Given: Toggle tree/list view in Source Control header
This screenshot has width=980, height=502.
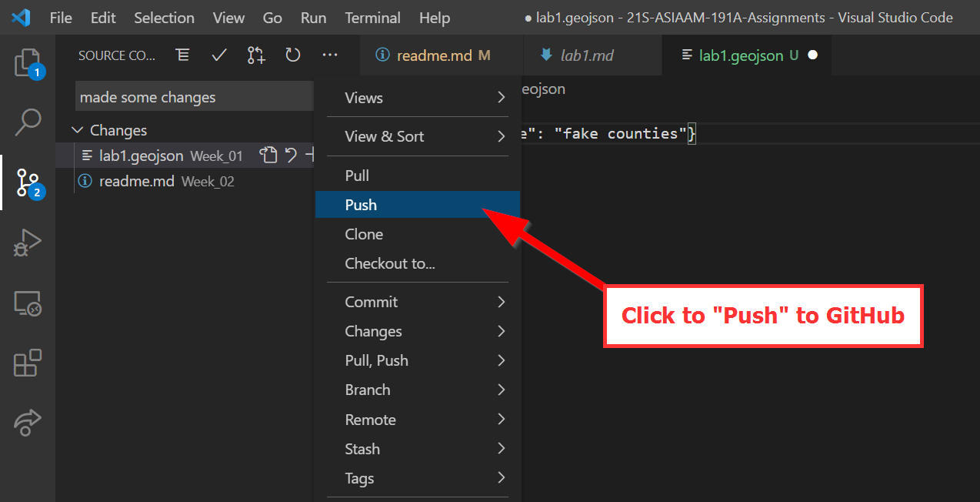Looking at the screenshot, I should (x=182, y=55).
